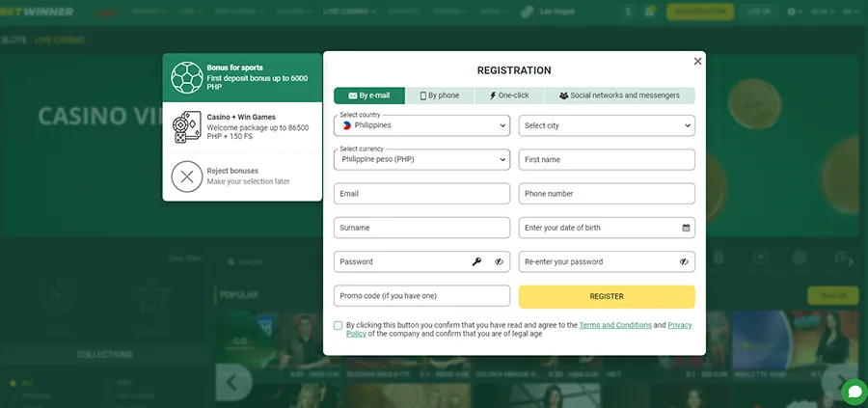Click the Las Vegas header link
The image size is (868, 408).
point(556,12)
